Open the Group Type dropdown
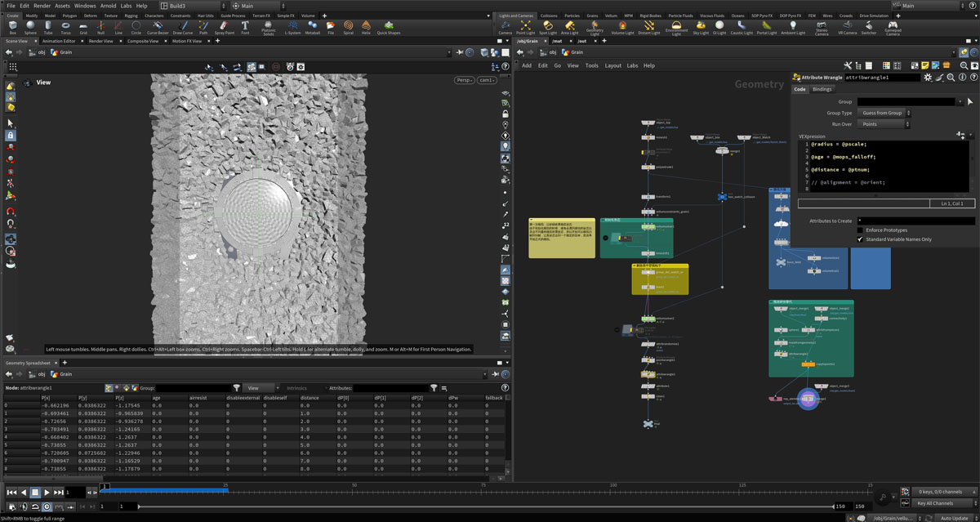The width and height of the screenshot is (980, 522). click(x=883, y=113)
